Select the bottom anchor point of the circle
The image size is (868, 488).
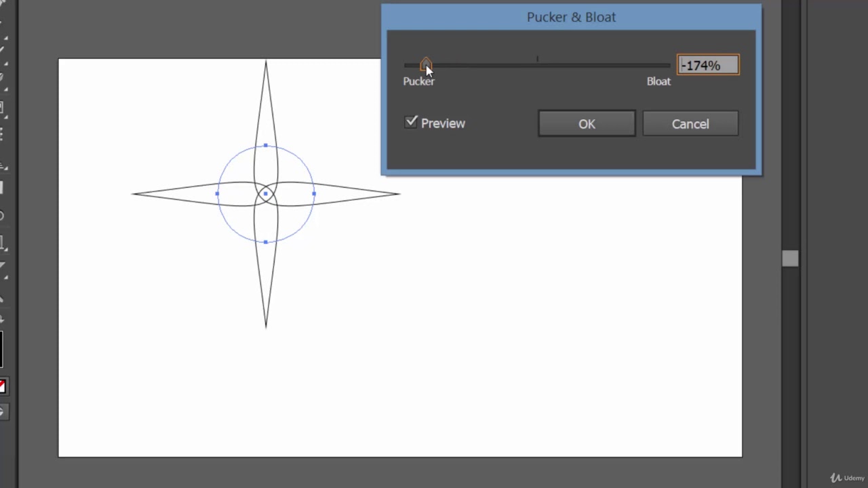click(266, 242)
